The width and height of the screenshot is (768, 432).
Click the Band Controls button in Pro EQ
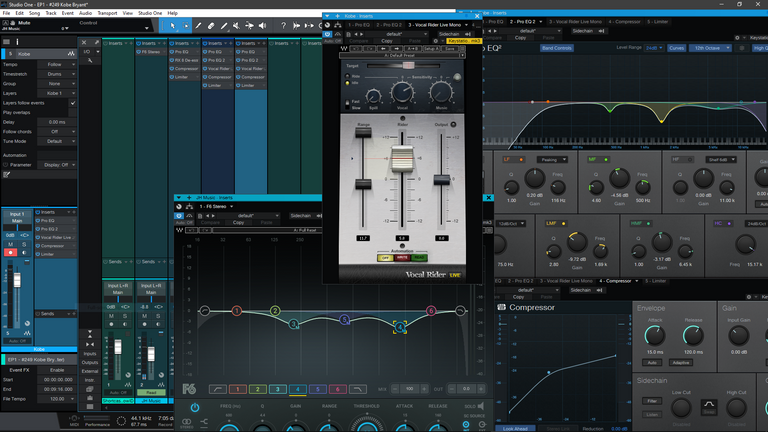556,47
